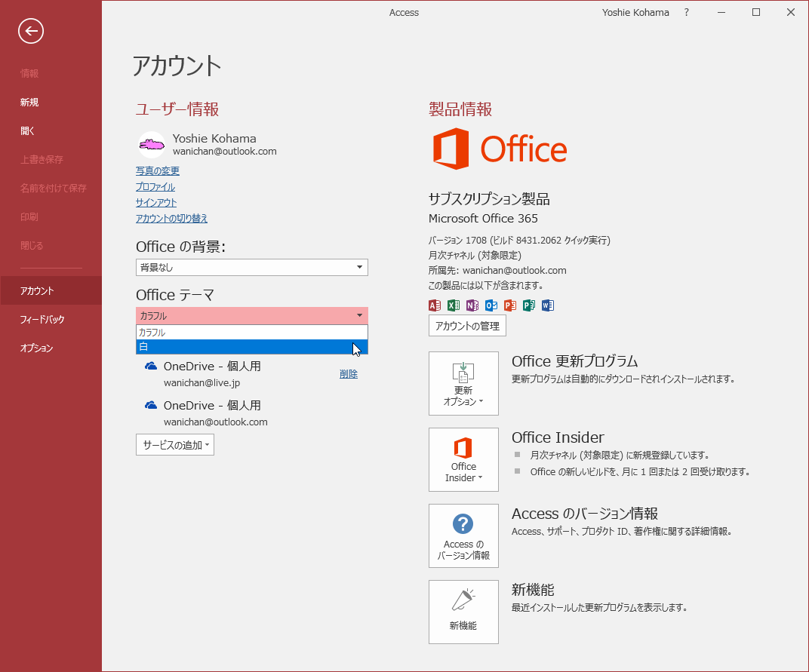The height and width of the screenshot is (672, 809).
Task: Open the help question mark in title bar
Action: pos(686,12)
